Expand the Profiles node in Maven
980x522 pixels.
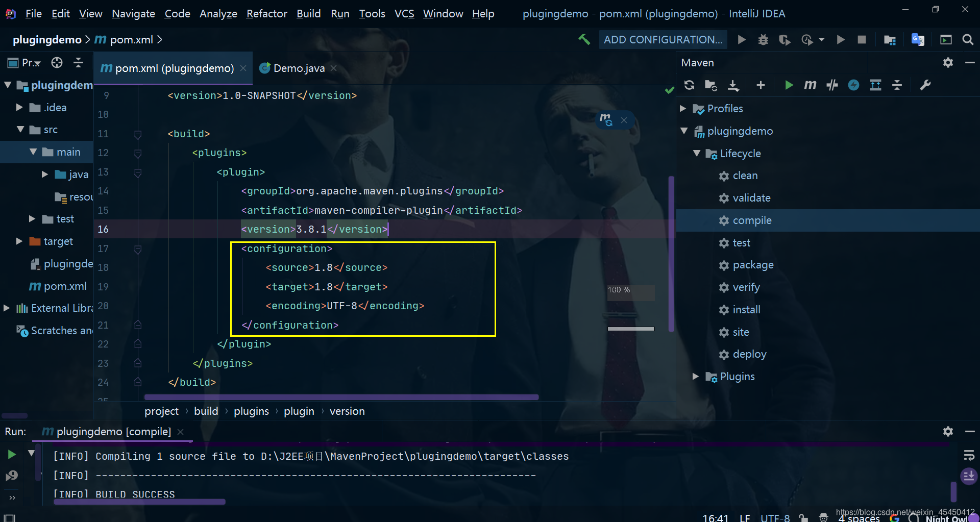coord(683,108)
